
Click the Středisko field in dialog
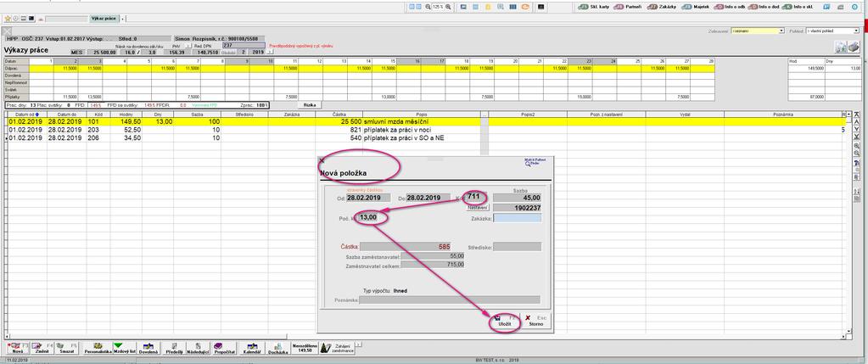pos(517,247)
